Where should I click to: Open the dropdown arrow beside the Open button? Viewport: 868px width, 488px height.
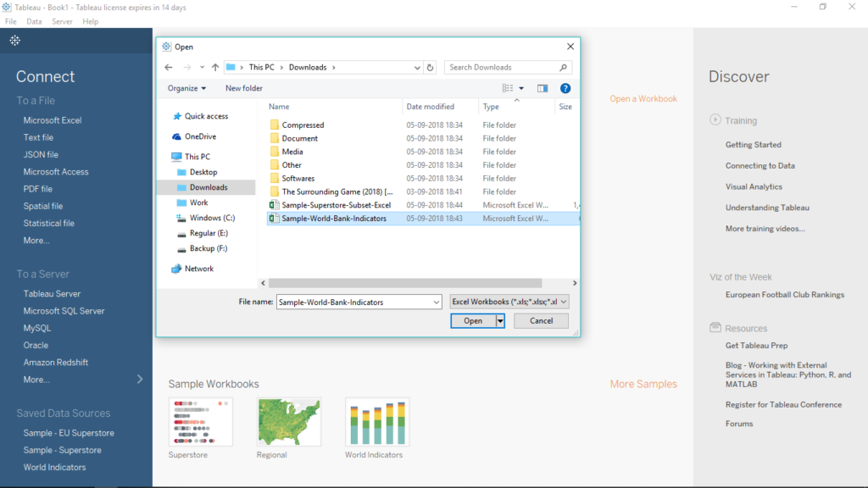(x=500, y=321)
